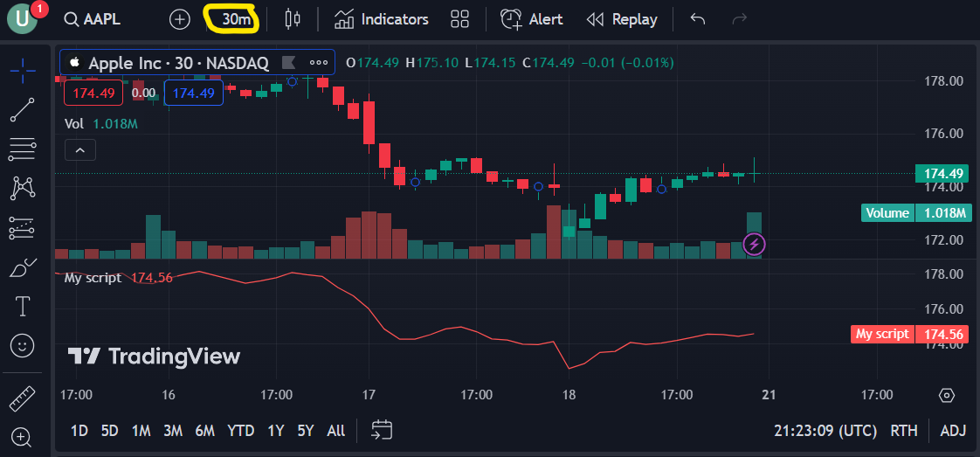Activate the zoom in tool
The height and width of the screenshot is (457, 980).
(x=23, y=437)
